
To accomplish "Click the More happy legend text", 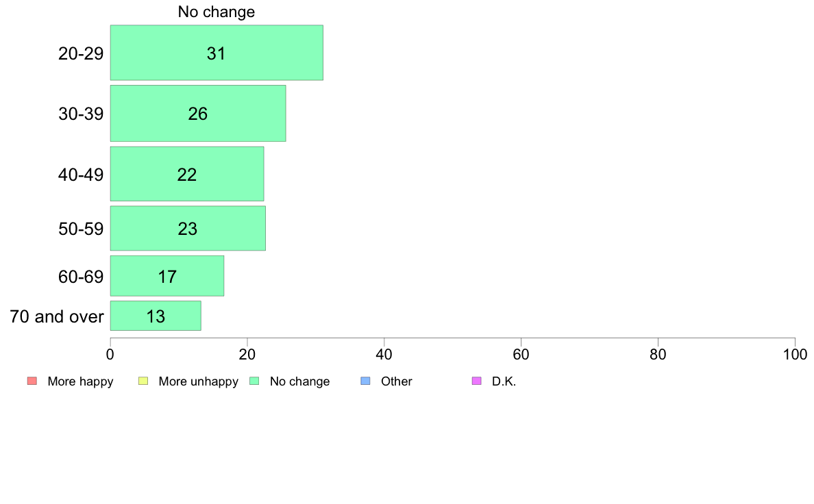I will click(80, 381).
